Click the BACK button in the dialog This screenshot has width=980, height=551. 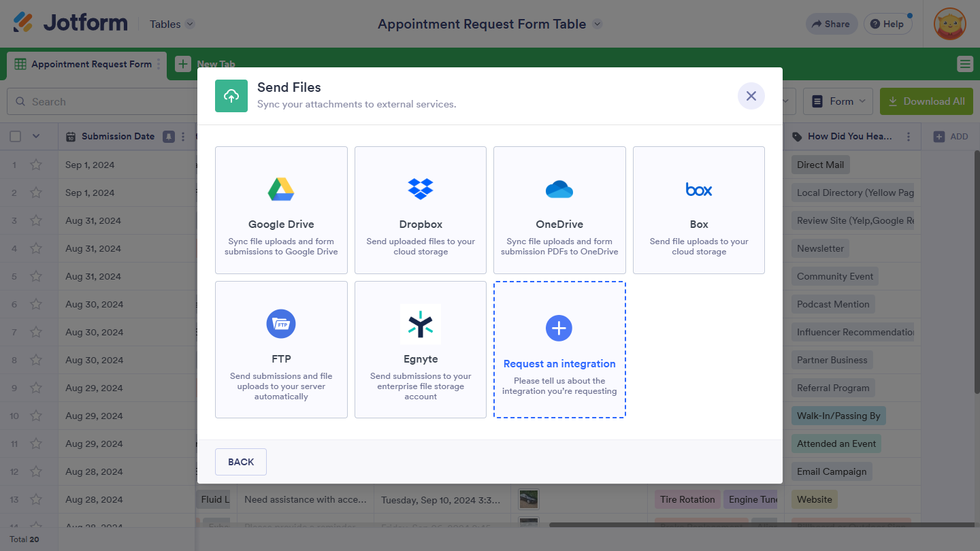tap(241, 462)
